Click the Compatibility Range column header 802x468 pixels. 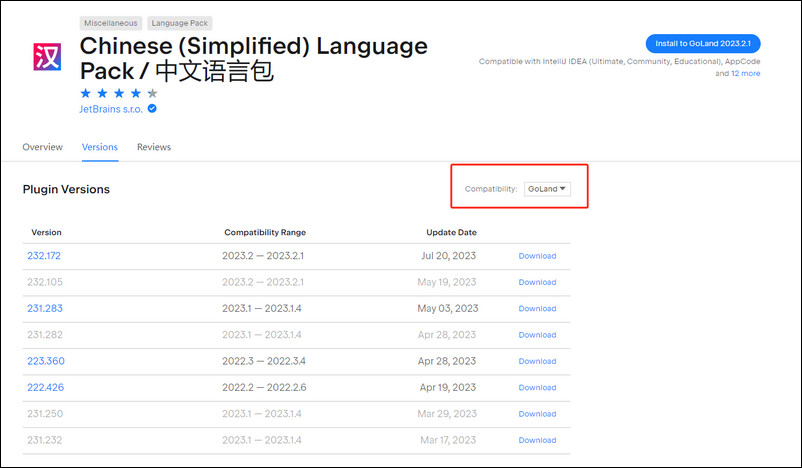point(265,232)
